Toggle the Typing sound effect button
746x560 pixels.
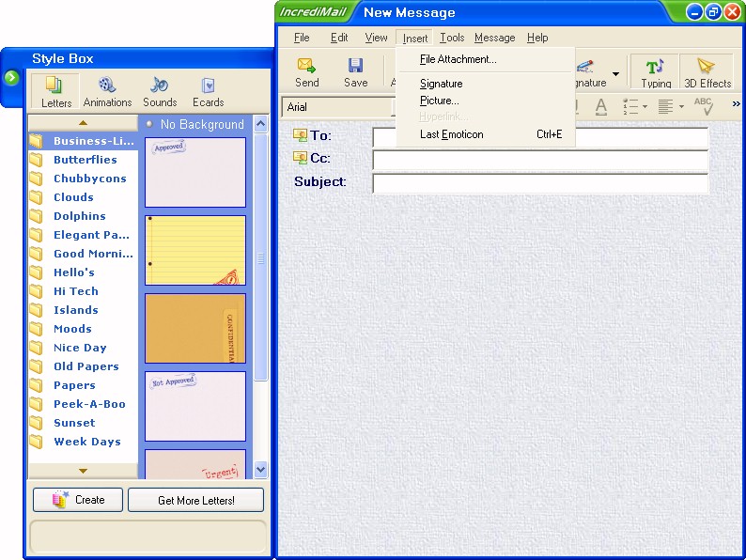pyautogui.click(x=656, y=66)
